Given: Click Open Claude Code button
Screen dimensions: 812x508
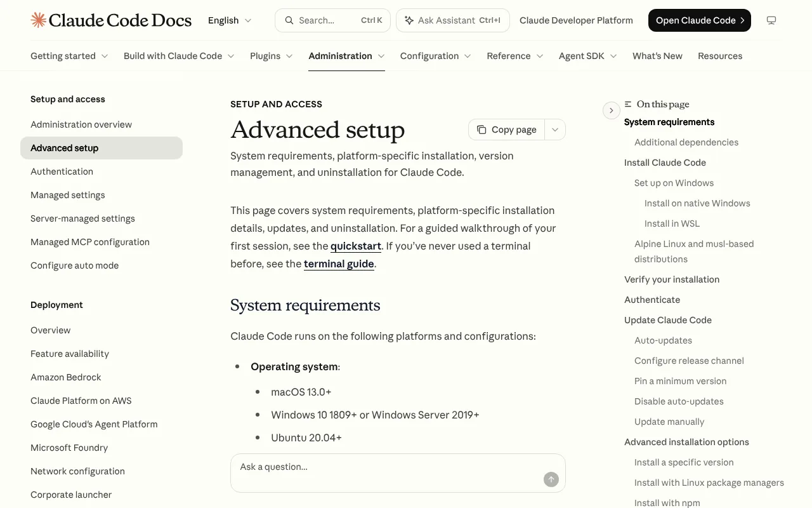Looking at the screenshot, I should (x=700, y=20).
